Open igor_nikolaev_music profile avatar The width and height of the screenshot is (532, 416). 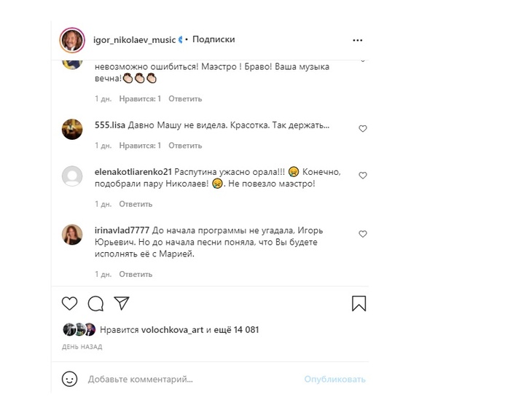coord(72,40)
